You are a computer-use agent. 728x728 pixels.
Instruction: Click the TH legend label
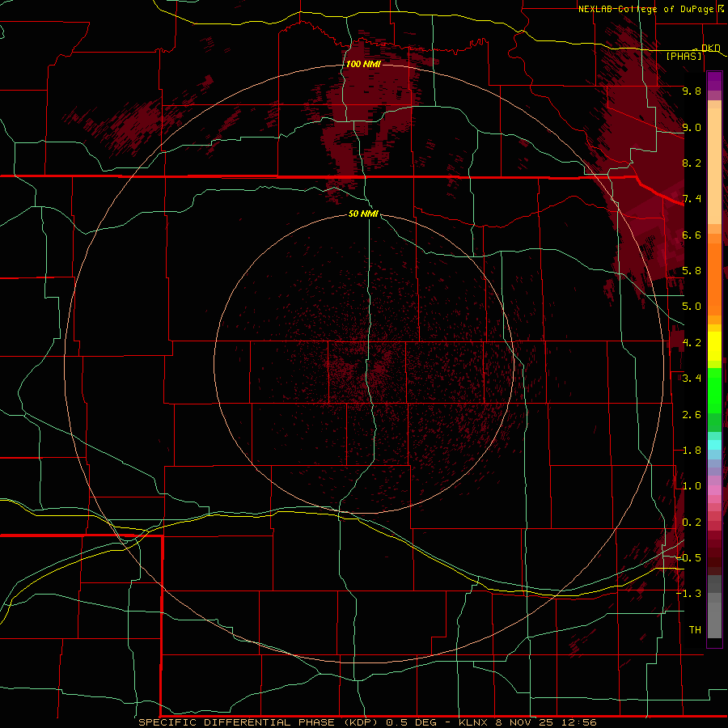(695, 630)
